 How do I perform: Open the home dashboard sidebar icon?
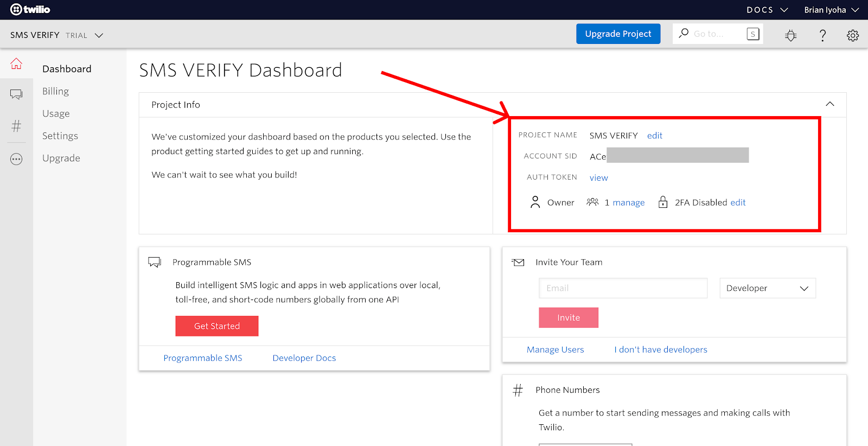point(16,63)
